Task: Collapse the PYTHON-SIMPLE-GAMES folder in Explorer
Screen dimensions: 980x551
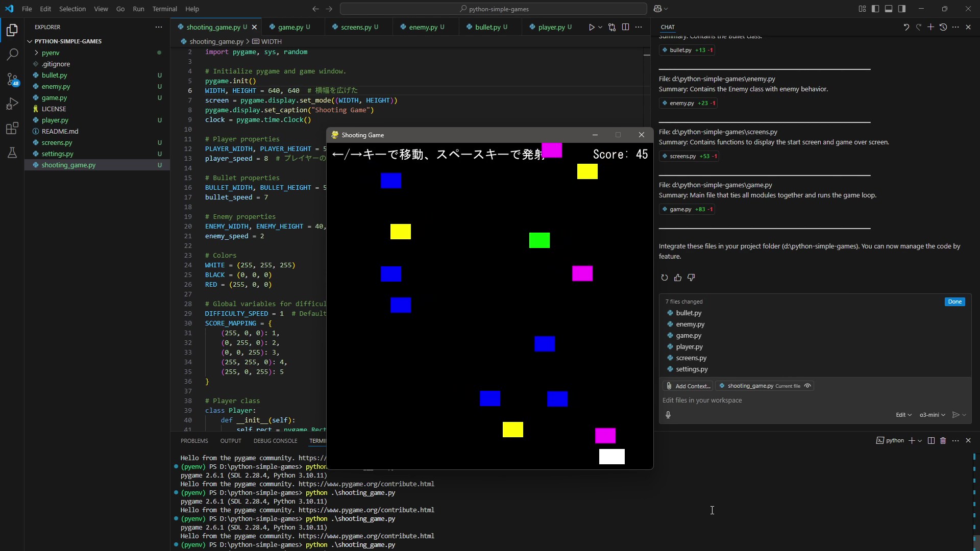Action: 31,41
